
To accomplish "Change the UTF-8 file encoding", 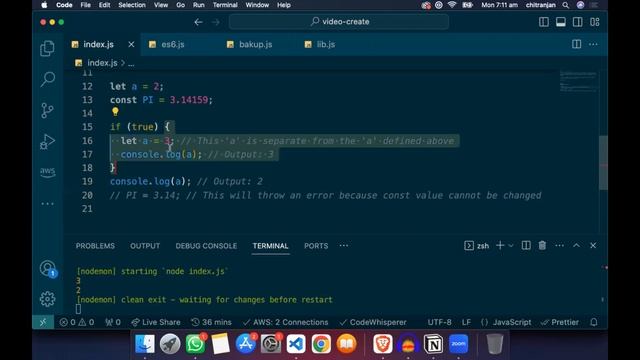I will point(439,322).
